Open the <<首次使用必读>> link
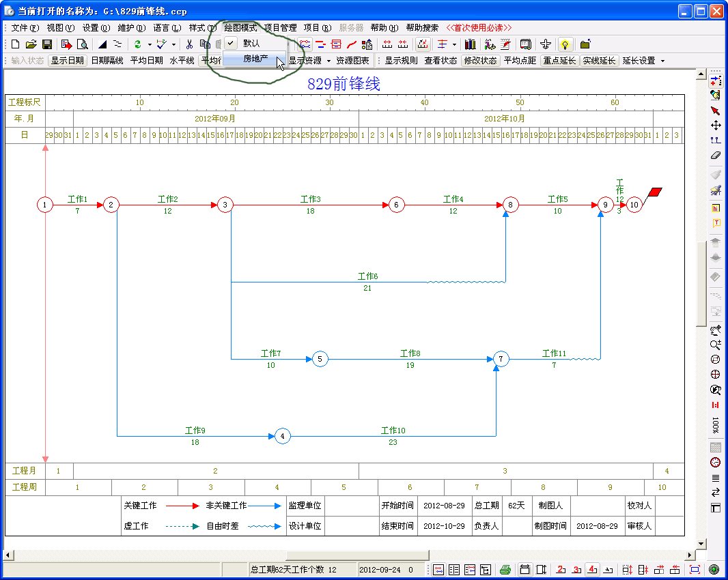Viewport: 728px width, 580px height. point(479,28)
